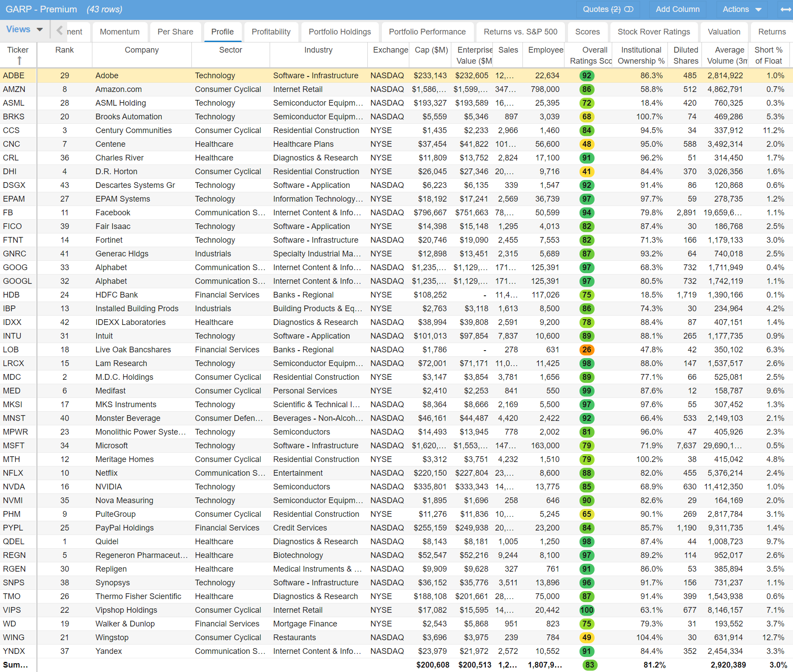Click Centene's yellow 48 rating badge
Viewport: 793px width, 672px height.
point(587,144)
